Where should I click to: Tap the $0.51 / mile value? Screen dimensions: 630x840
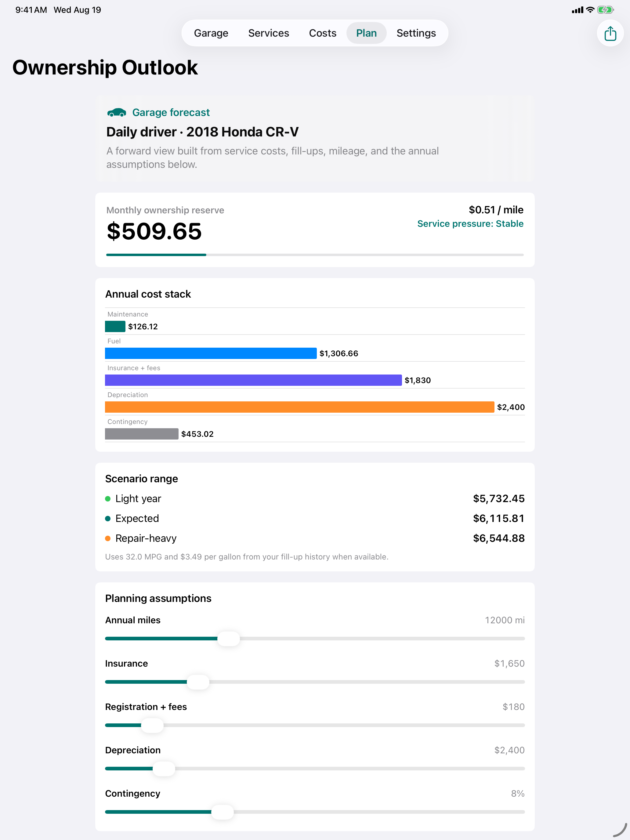pyautogui.click(x=496, y=210)
